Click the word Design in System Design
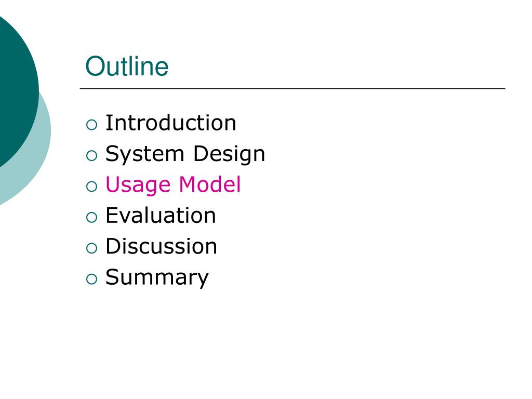 (229, 154)
